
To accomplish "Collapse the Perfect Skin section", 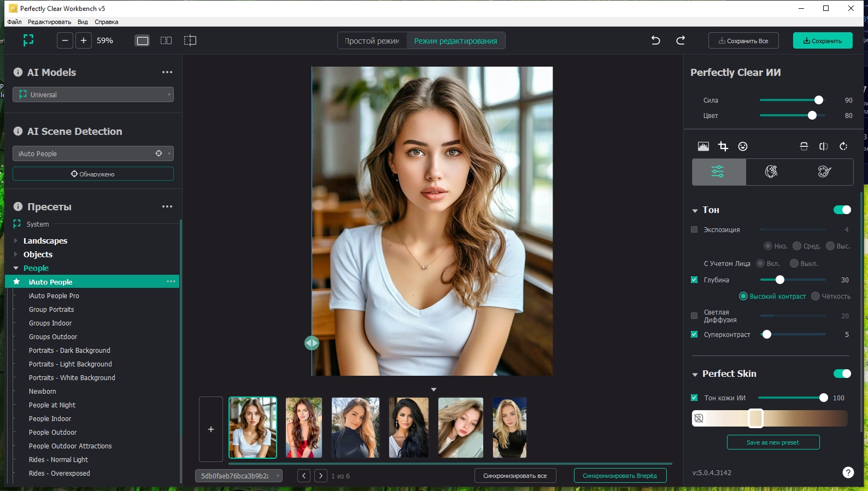I will pyautogui.click(x=695, y=374).
